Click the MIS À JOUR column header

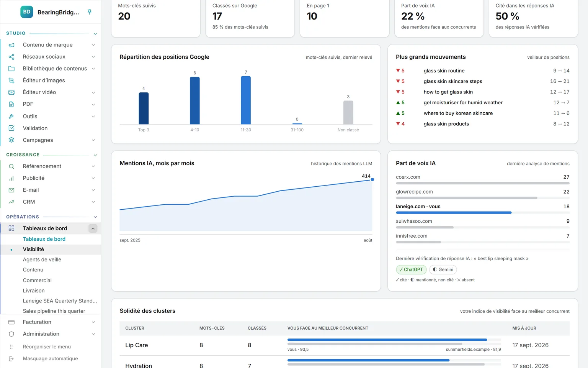click(524, 328)
